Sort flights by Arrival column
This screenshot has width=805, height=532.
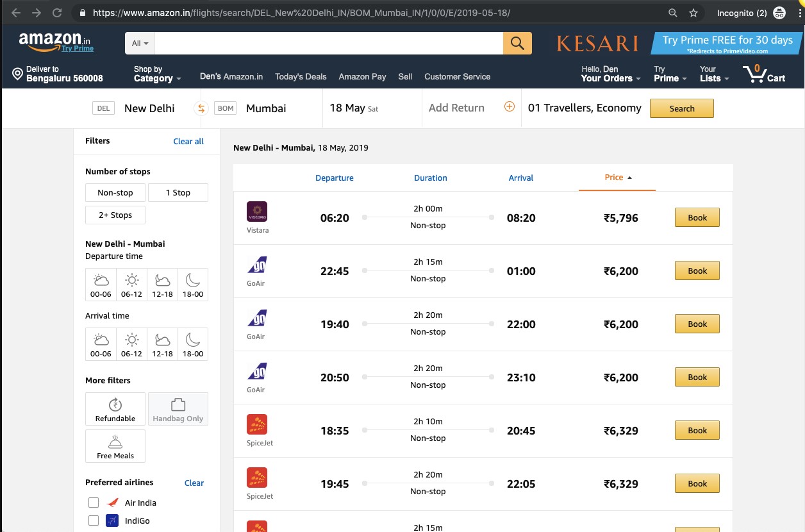coord(521,178)
